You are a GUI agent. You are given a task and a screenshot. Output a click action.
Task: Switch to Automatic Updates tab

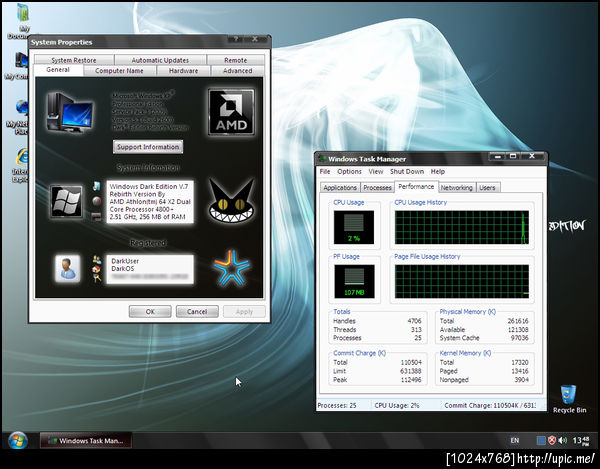(160, 60)
